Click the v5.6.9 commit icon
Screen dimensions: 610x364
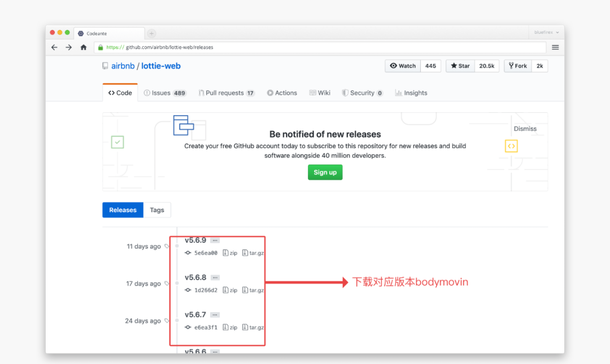point(188,253)
